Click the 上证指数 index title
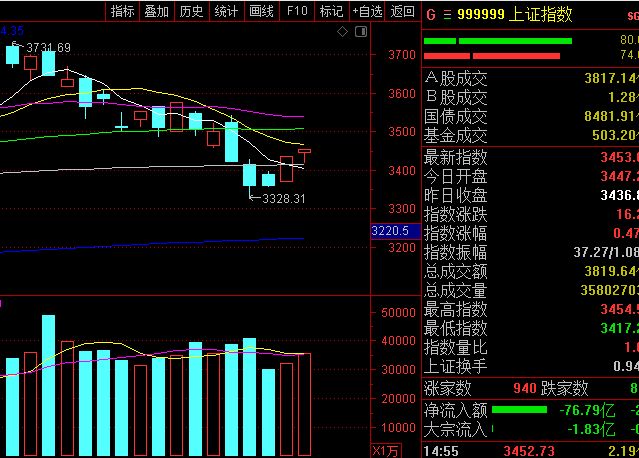639x458 pixels. [540, 15]
